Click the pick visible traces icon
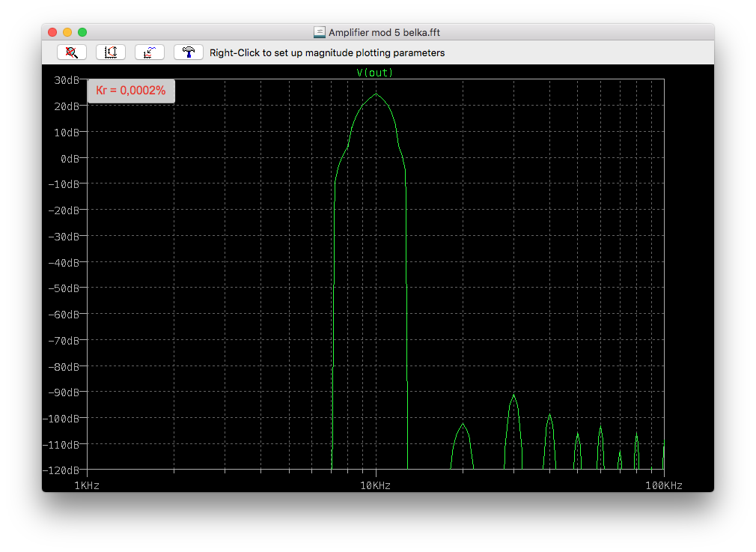The height and width of the screenshot is (552, 756). pyautogui.click(x=150, y=52)
